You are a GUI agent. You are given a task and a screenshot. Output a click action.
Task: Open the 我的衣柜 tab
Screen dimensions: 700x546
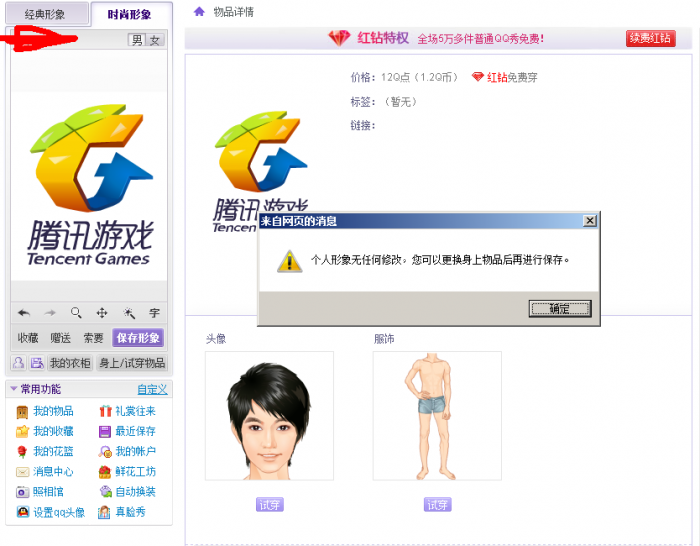(x=70, y=363)
